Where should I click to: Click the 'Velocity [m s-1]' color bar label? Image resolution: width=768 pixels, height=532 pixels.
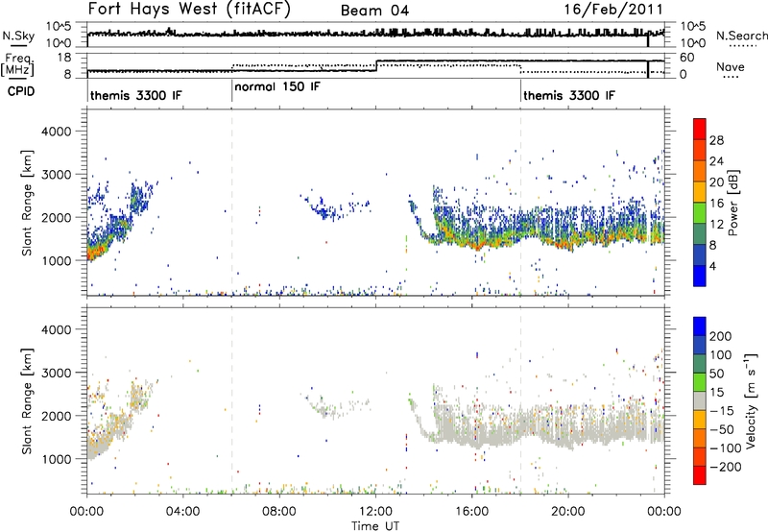click(x=750, y=400)
